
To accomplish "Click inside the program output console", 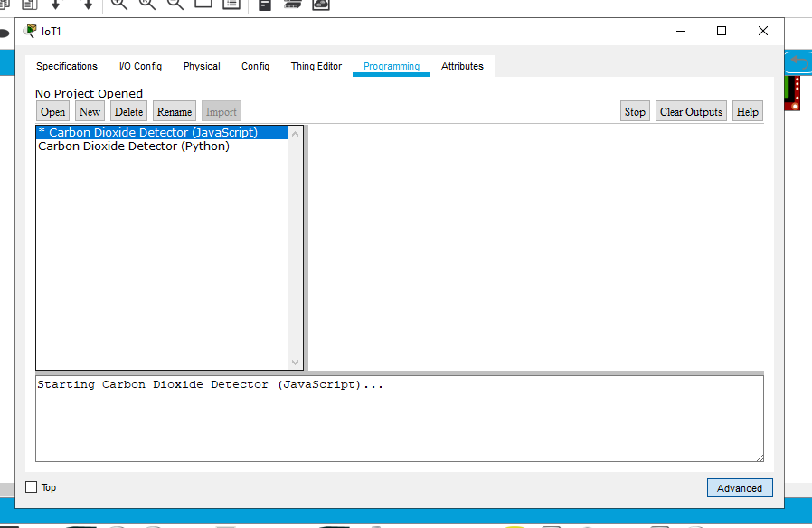I will pos(400,419).
